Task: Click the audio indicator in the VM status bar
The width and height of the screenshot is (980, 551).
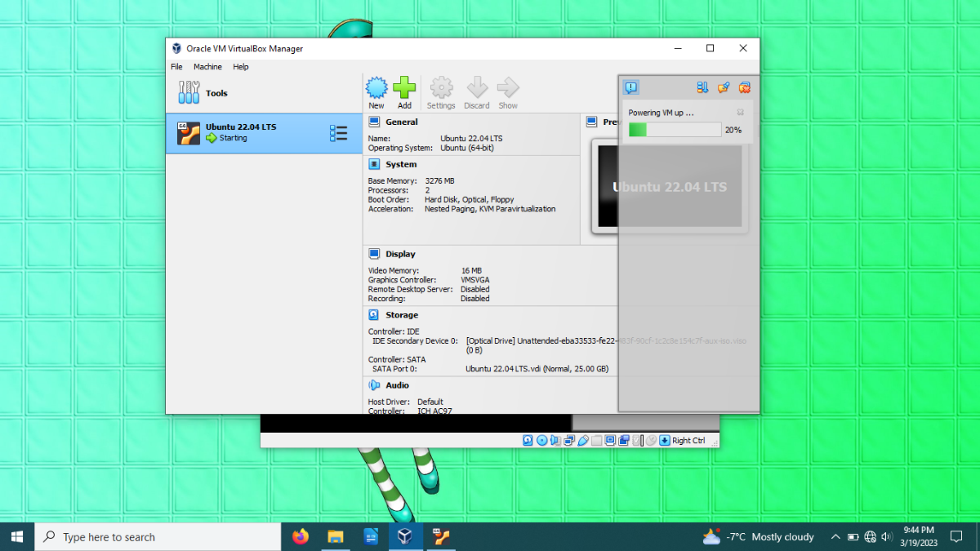Action: click(555, 441)
